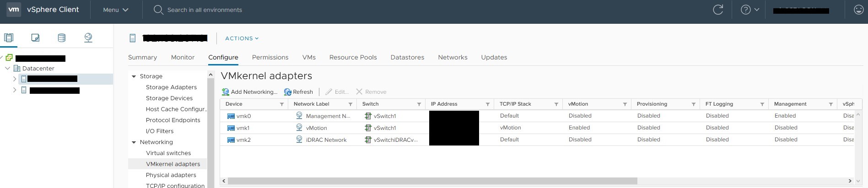The image size is (868, 188).
Task: Open the Help question mark menu
Action: click(x=750, y=10)
